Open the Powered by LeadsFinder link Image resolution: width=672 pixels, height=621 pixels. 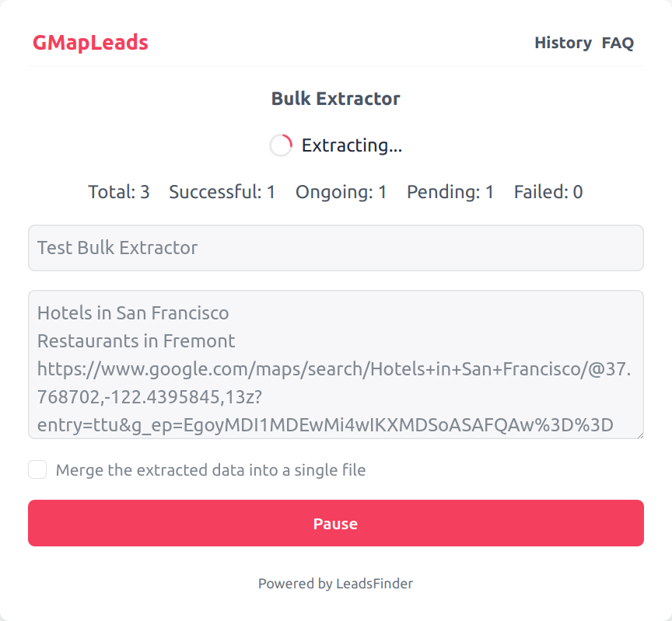pos(335,583)
